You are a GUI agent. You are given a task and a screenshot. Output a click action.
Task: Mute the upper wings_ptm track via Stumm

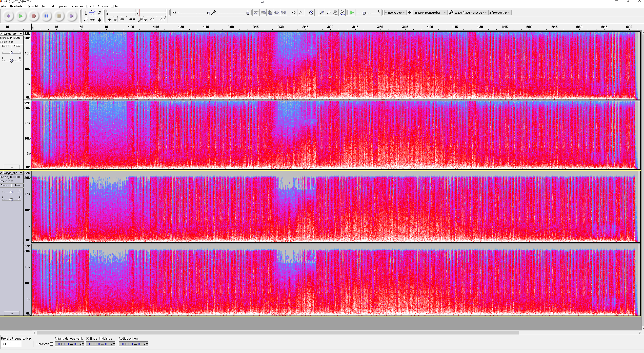[5, 46]
